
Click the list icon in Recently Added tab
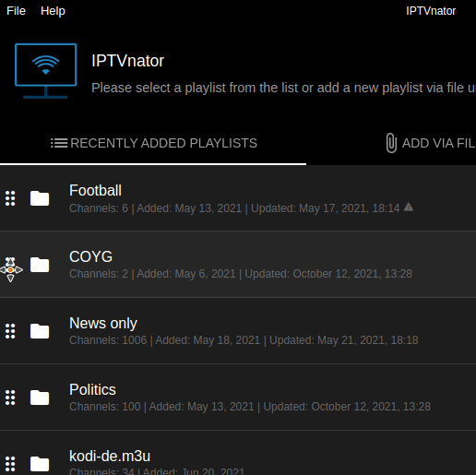59,143
